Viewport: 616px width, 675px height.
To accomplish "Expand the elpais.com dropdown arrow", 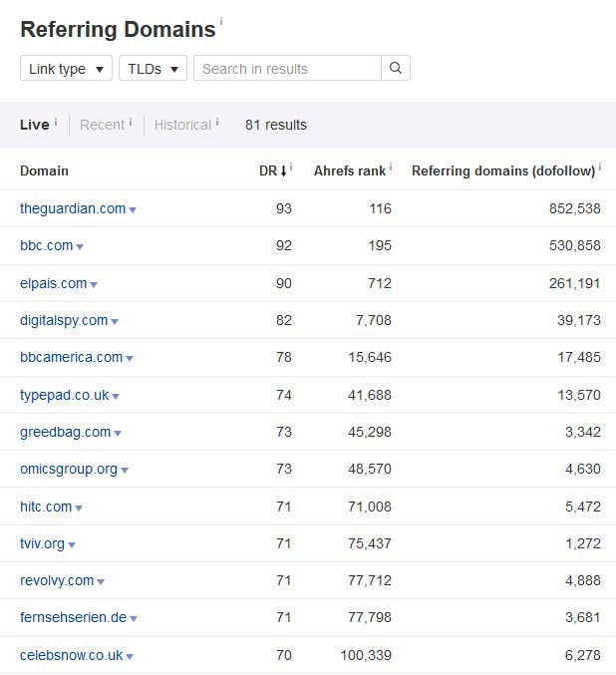I will (x=94, y=284).
